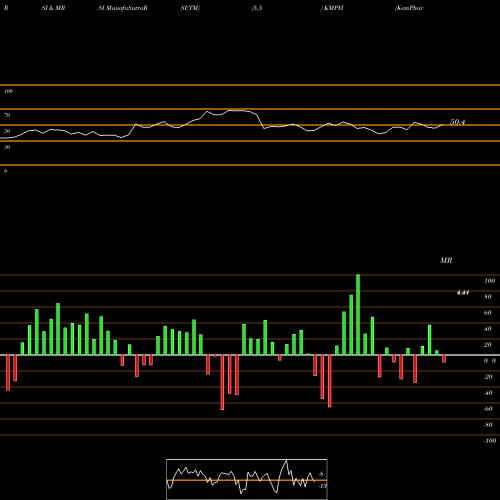Select the 'SI MunafaSutraR' header label
Image resolution: width=500 pixels, height=500 pixels.
123,8
